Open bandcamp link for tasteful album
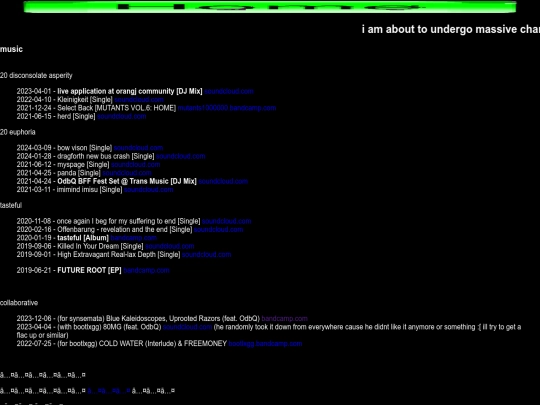540x405 pixels. (134, 238)
